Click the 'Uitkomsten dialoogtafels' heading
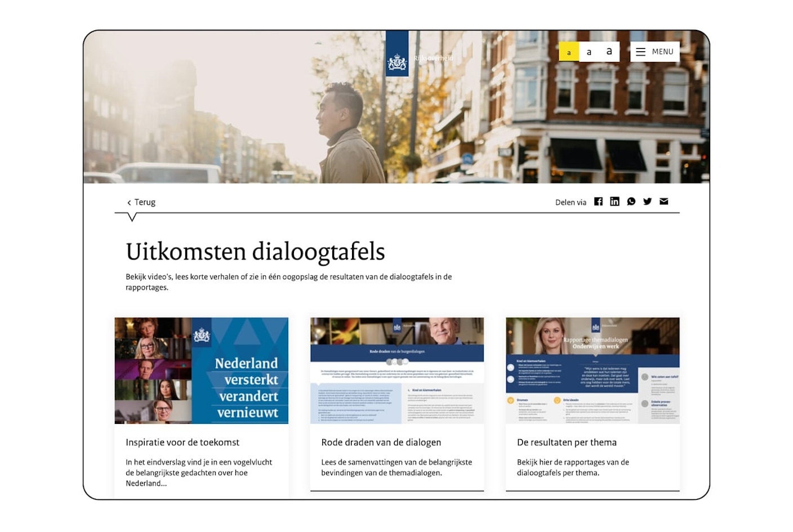This screenshot has width=793, height=532. [255, 252]
